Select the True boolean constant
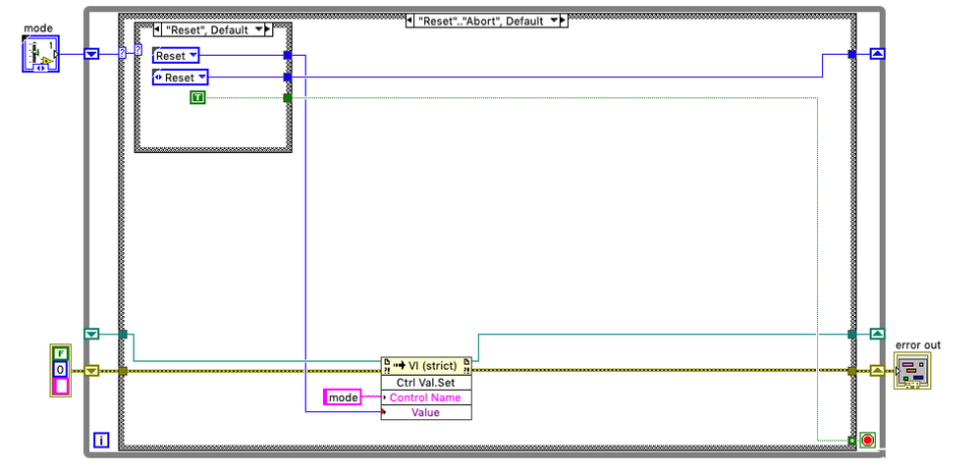This screenshot has height=473, width=980. pyautogui.click(x=198, y=97)
